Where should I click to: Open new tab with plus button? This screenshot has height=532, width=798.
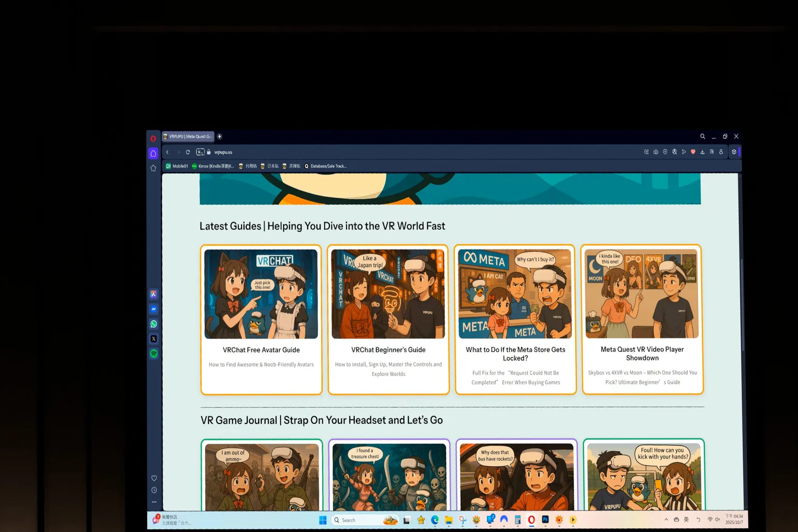(x=219, y=137)
